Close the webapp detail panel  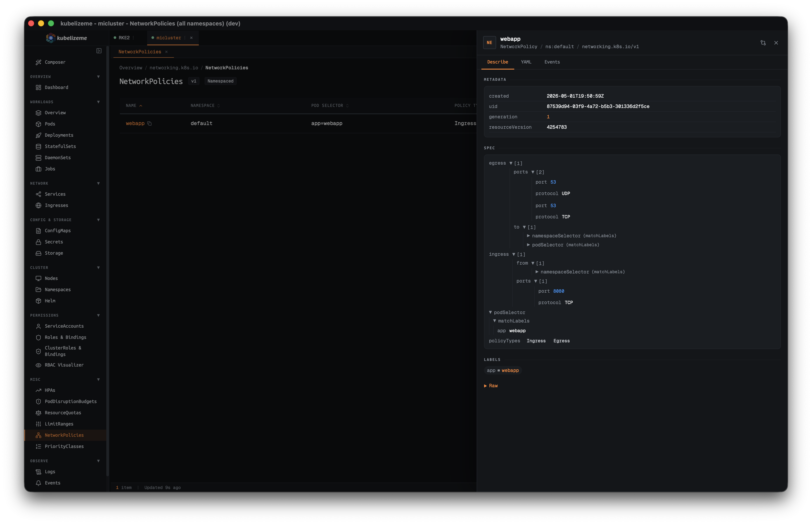[776, 43]
